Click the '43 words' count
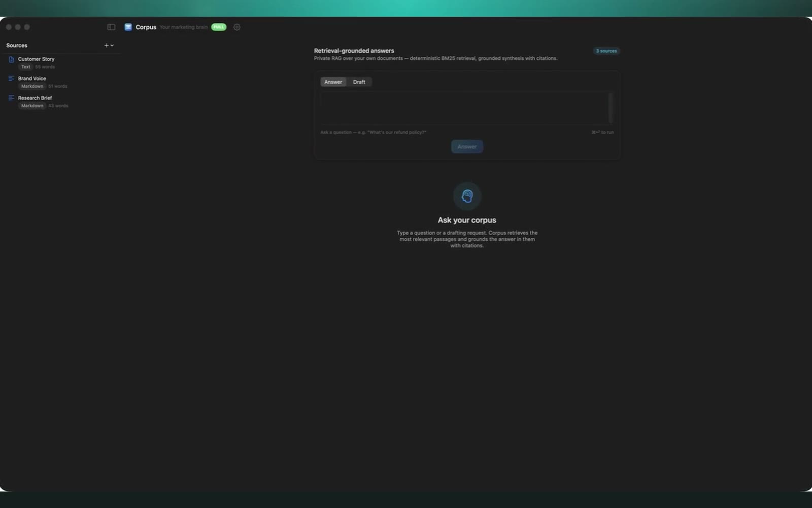 (x=58, y=106)
